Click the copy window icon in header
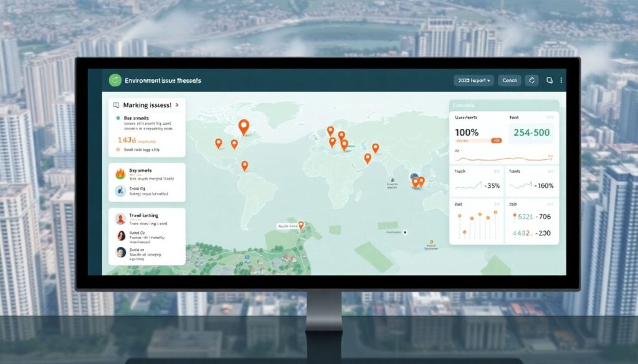 click(550, 80)
